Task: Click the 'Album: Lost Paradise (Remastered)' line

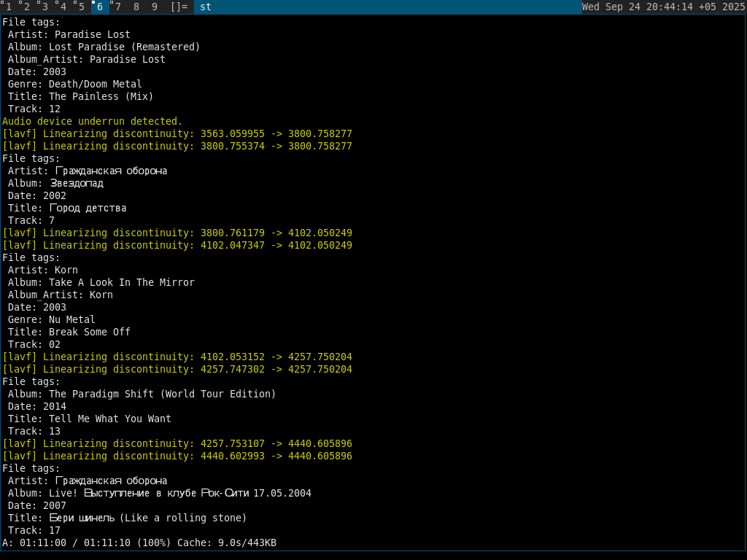Action: coord(104,47)
